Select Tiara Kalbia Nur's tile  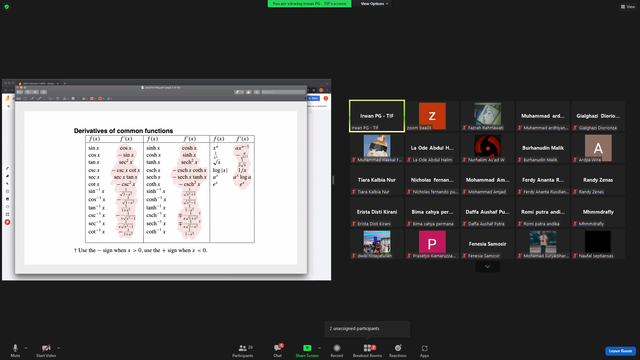tap(377, 180)
